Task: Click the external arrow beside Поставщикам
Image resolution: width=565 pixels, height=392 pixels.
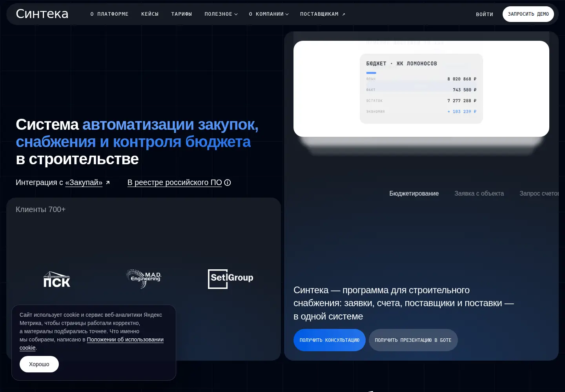Action: click(x=344, y=14)
